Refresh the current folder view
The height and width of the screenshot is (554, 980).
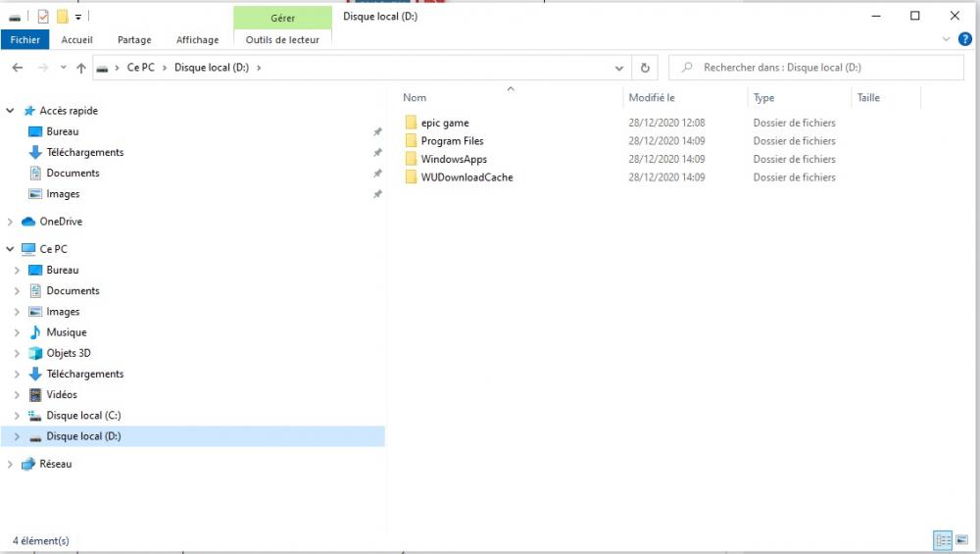tap(645, 68)
